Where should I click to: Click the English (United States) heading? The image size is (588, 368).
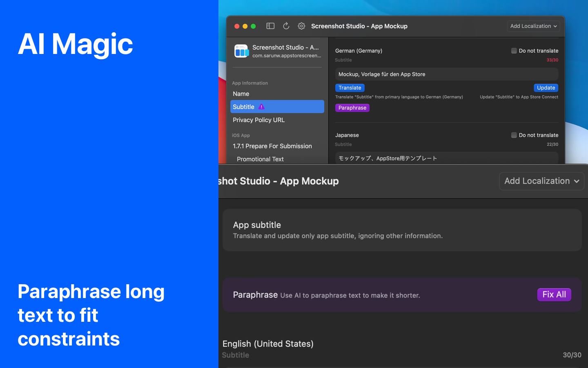[x=268, y=344]
